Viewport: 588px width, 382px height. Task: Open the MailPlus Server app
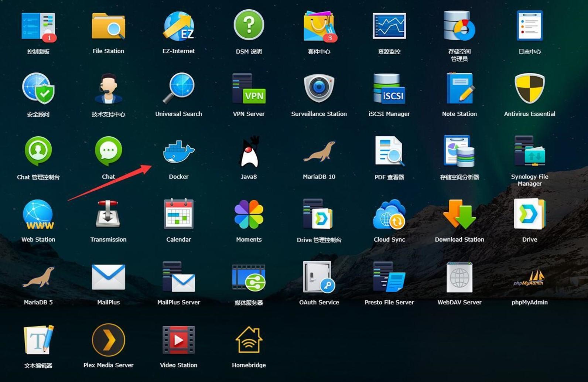178,277
